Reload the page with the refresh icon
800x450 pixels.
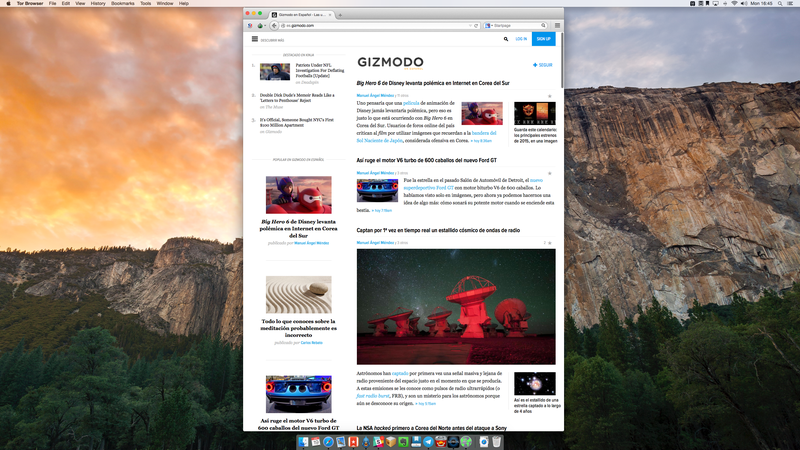[476, 26]
